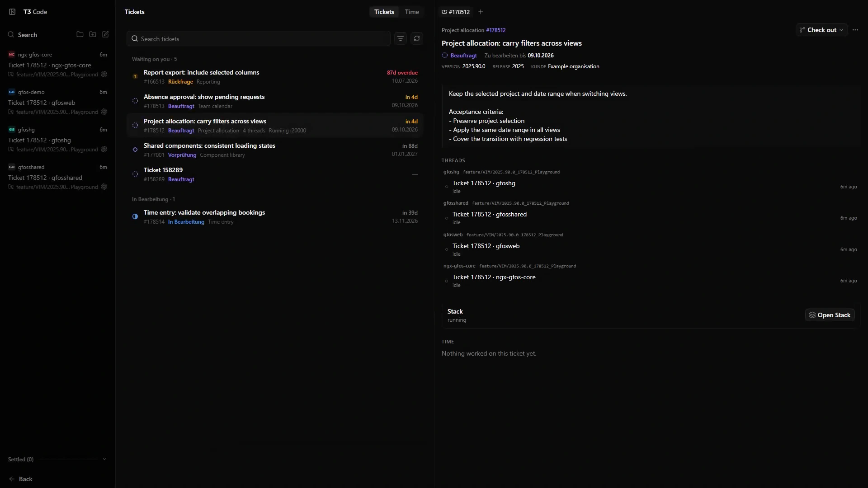Image resolution: width=868 pixels, height=488 pixels.
Task: Focus the Search tickets field
Action: pos(259,39)
